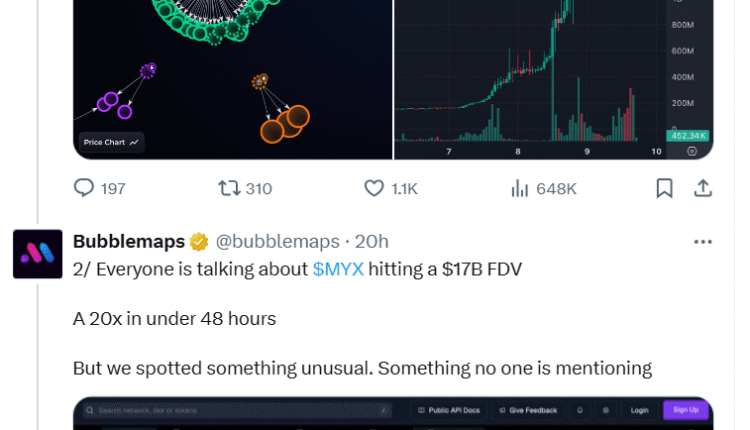
Task: Click the Bubblemaps verified badge
Action: click(199, 242)
